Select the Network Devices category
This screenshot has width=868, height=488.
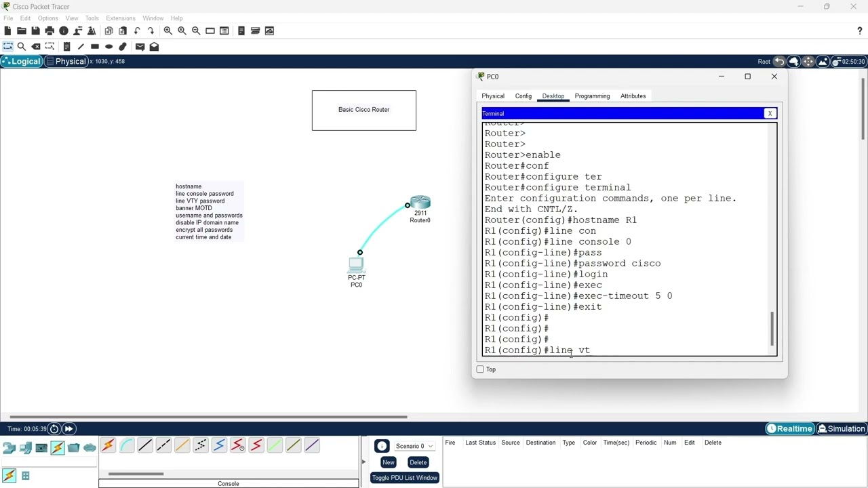coord(9,447)
